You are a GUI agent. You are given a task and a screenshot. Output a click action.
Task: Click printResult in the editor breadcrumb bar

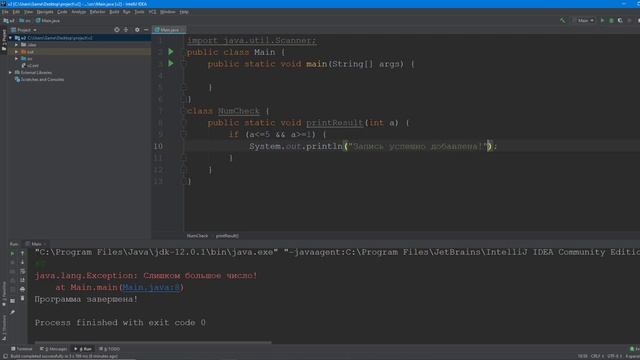click(227, 236)
